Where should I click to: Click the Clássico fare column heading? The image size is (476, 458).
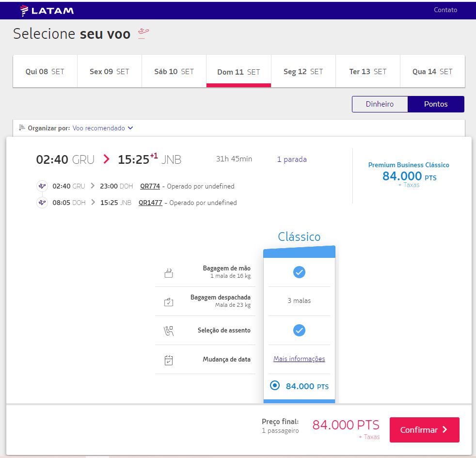299,237
